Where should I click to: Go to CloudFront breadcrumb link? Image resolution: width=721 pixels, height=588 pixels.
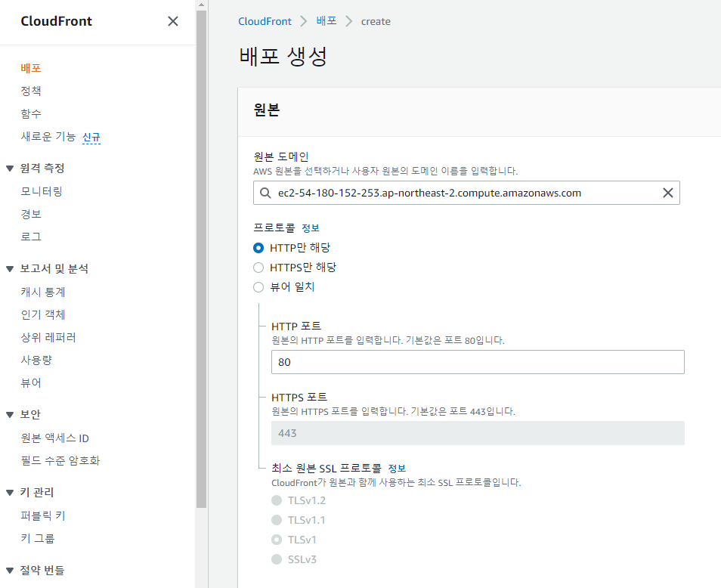(265, 21)
